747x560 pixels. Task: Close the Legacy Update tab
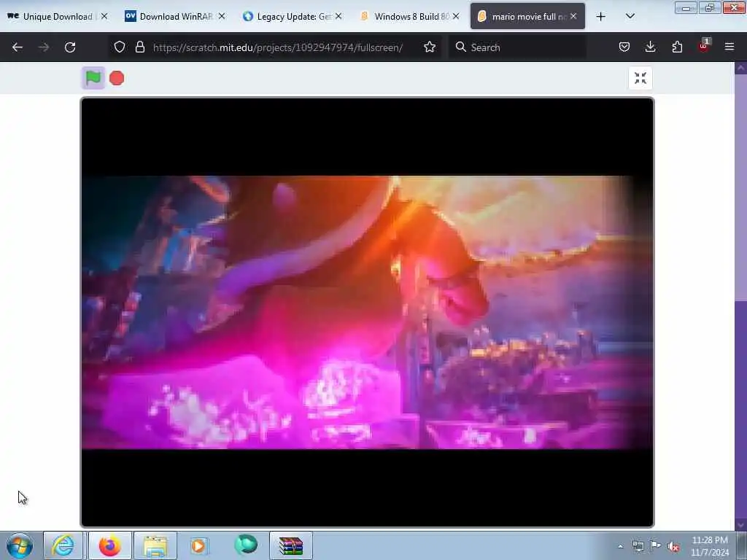(x=338, y=16)
